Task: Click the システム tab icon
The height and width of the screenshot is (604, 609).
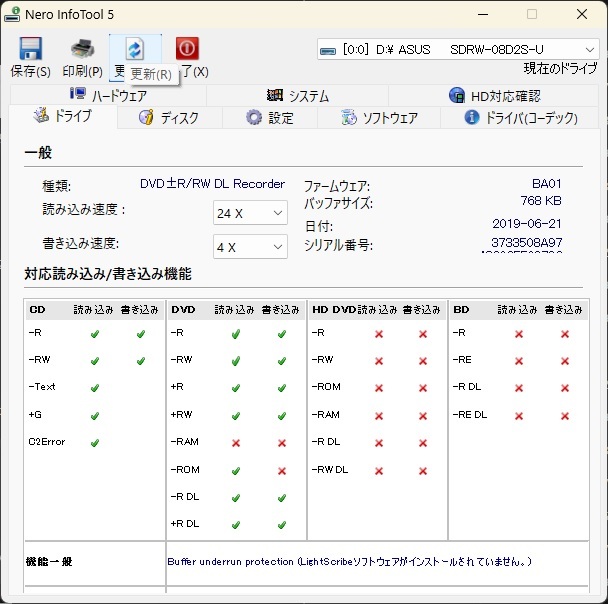Action: coord(275,94)
